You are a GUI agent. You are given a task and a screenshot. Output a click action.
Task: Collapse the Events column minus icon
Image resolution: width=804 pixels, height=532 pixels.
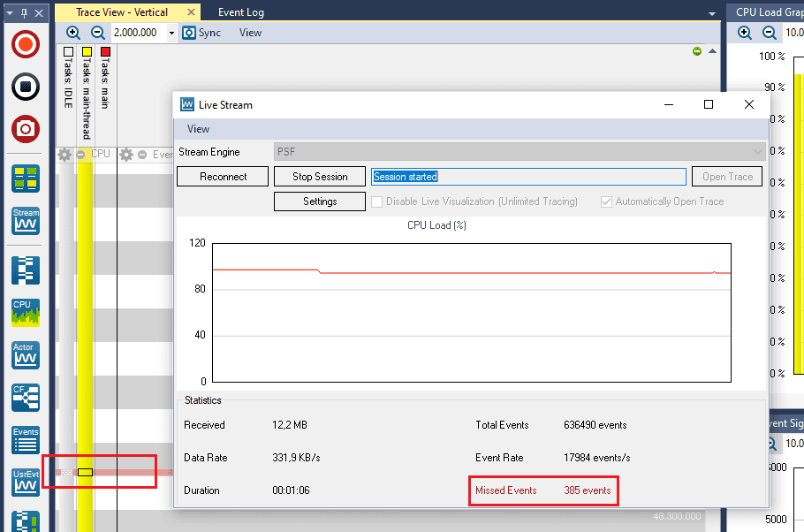(x=142, y=155)
